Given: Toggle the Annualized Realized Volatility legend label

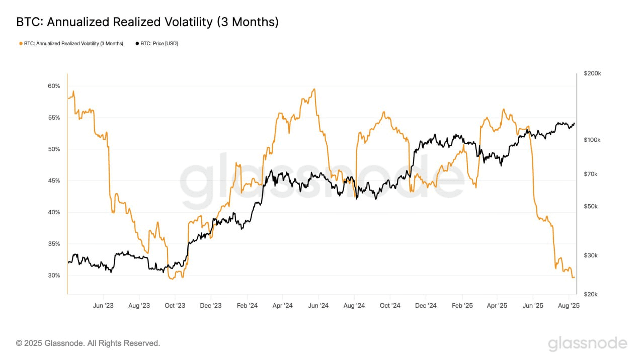Looking at the screenshot, I should coord(74,44).
